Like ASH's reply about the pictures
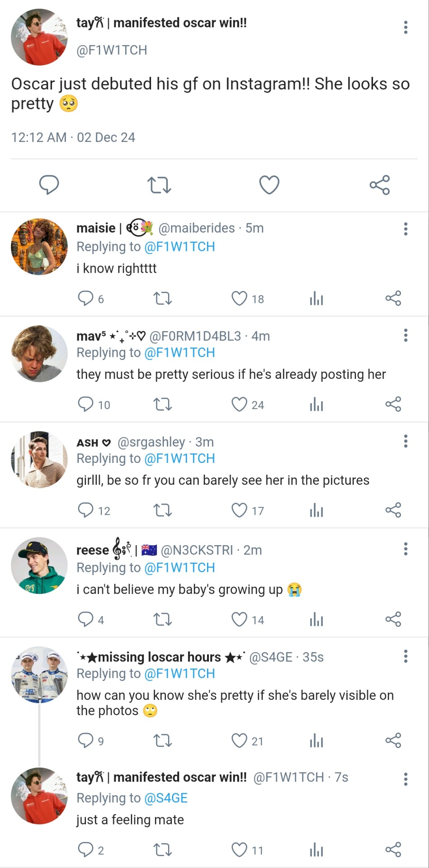The height and width of the screenshot is (868, 429). pos(240,510)
